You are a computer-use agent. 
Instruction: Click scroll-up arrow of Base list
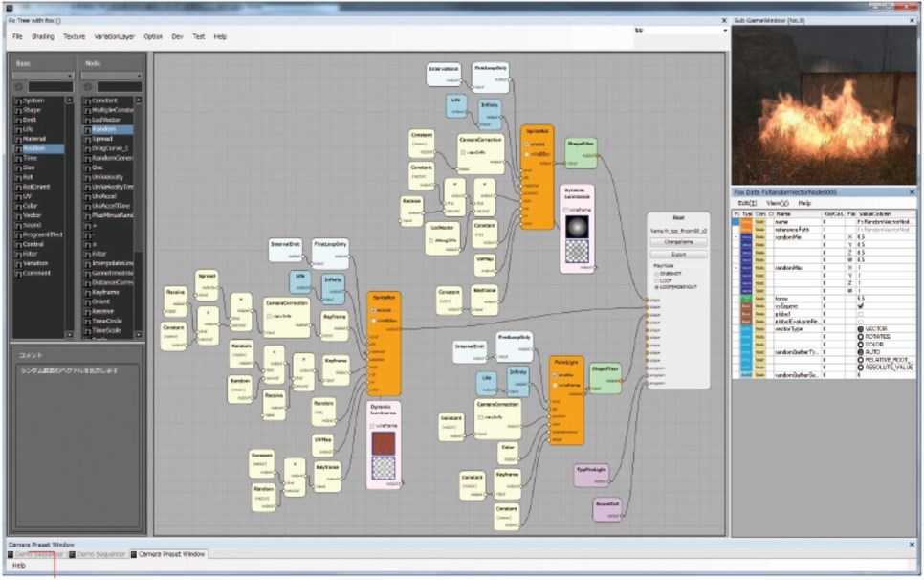click(x=69, y=100)
